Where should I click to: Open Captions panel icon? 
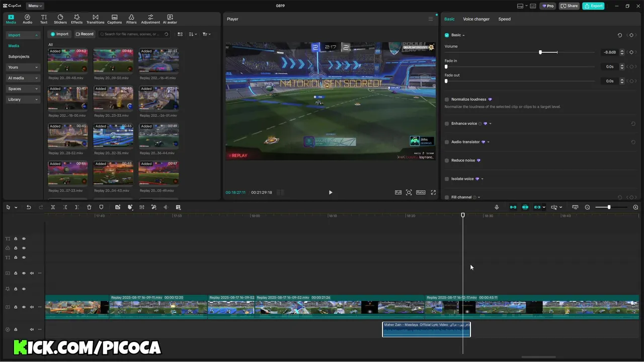click(x=114, y=19)
